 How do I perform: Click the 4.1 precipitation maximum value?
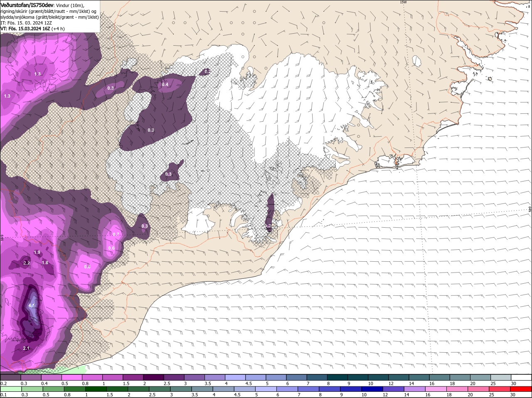click(32, 305)
